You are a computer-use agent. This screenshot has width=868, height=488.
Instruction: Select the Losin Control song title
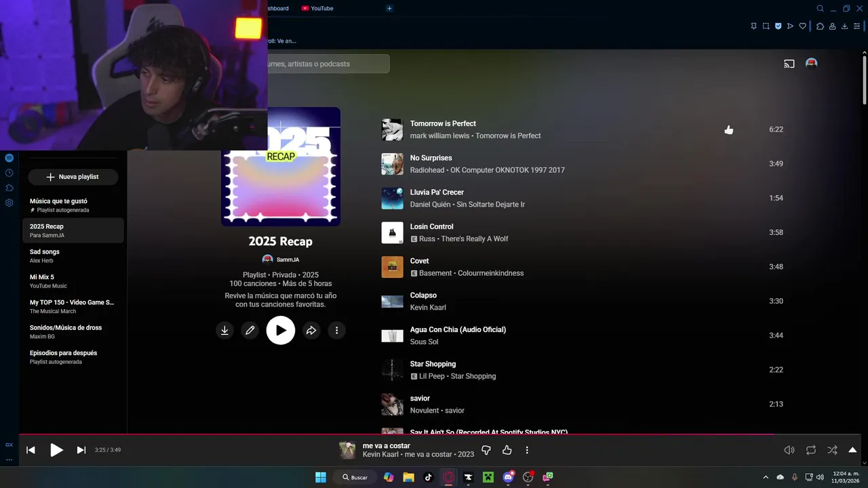click(432, 226)
